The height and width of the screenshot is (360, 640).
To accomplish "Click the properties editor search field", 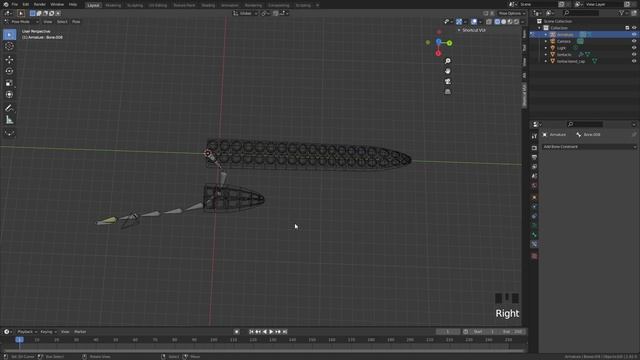I will coord(584,124).
